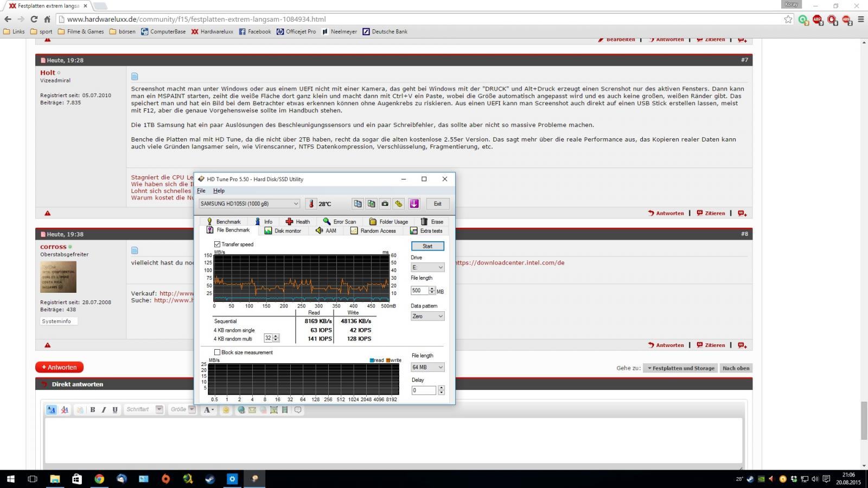This screenshot has width=868, height=488.
Task: Open the Health tab
Action: (298, 221)
